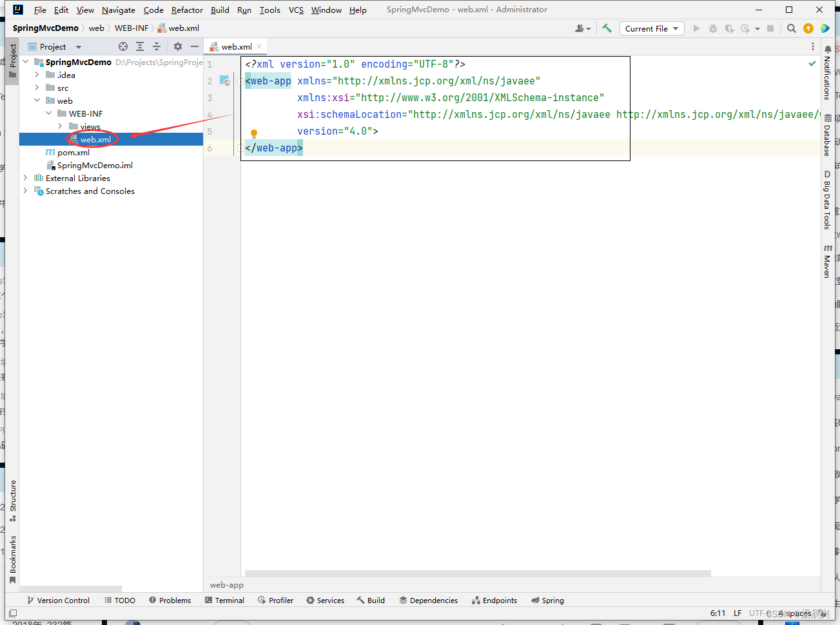The image size is (840, 625).
Task: Click the Profile run icon in toolbar
Action: pyautogui.click(x=746, y=28)
